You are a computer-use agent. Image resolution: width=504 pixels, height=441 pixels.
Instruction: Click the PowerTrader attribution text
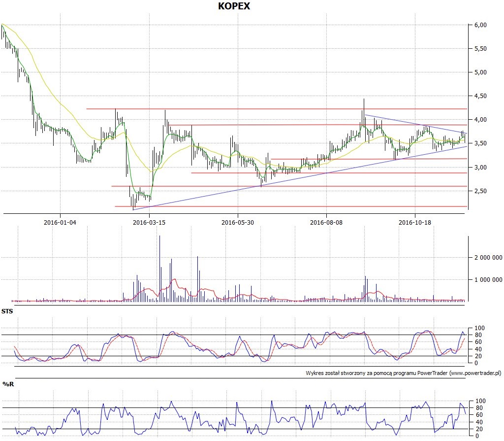click(x=404, y=373)
